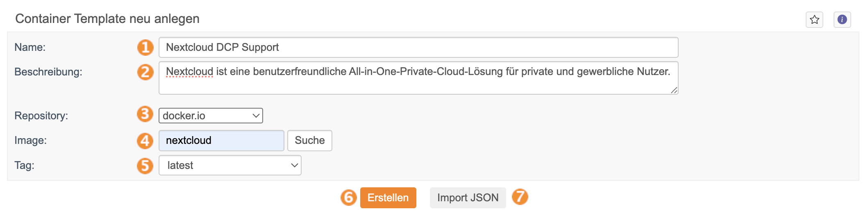The height and width of the screenshot is (223, 868).
Task: Focus the Image field containing nextcloud
Action: pos(221,141)
